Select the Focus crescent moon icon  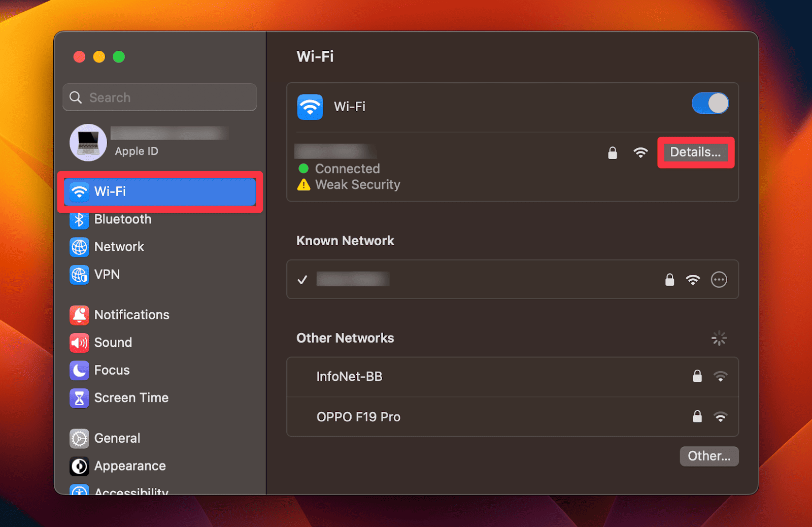[80, 370]
